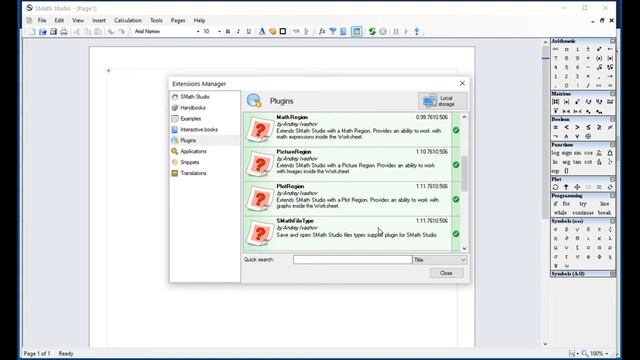Click the Close button in Extensions Manager
The width and height of the screenshot is (640, 360).
coord(446,273)
